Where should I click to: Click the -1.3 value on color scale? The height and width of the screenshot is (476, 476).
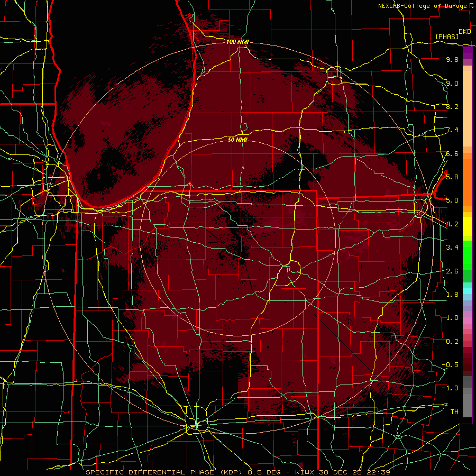[450, 388]
